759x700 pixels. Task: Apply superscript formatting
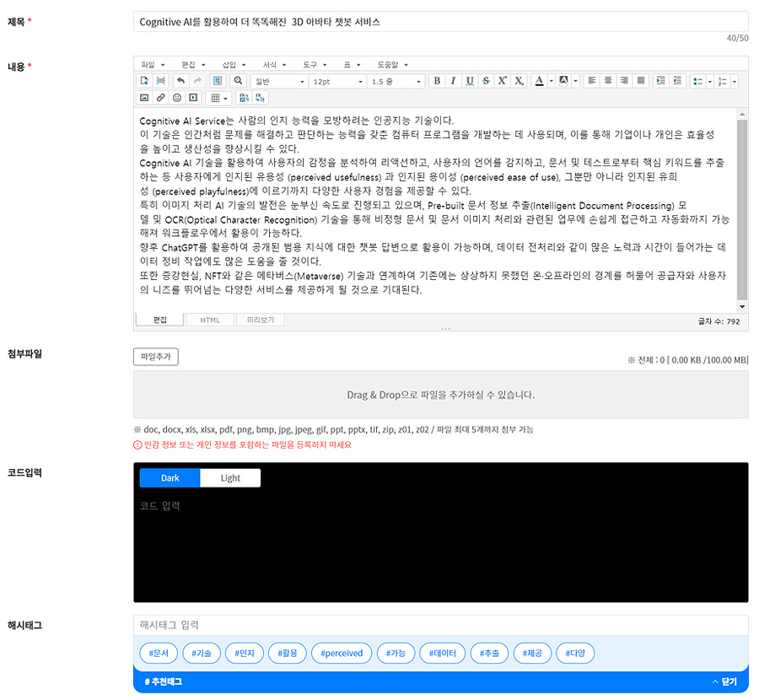pyautogui.click(x=503, y=81)
